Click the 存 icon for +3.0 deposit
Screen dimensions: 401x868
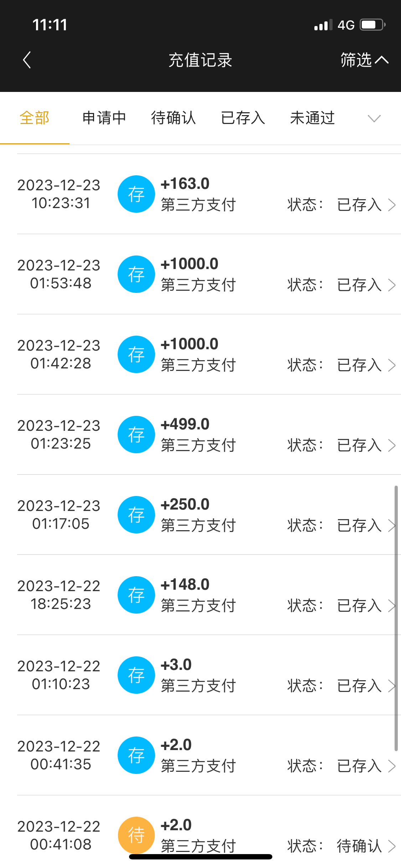[136, 675]
